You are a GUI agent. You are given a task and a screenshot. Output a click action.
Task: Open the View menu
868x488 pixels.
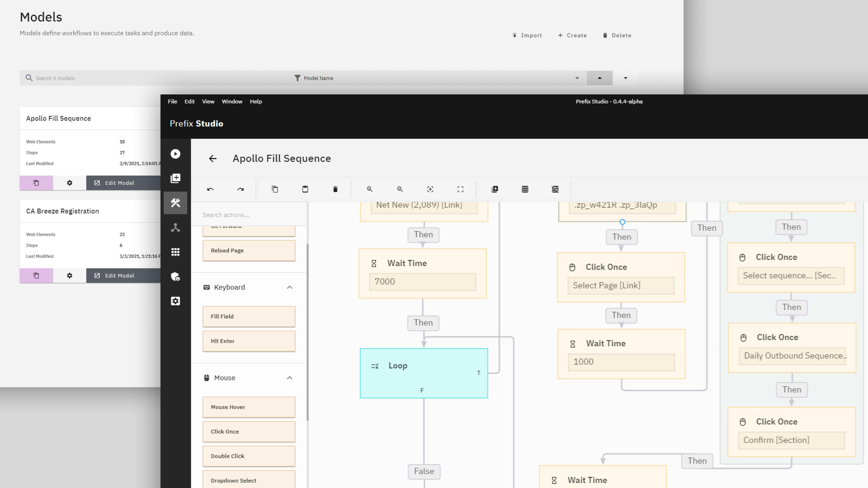[x=208, y=101]
